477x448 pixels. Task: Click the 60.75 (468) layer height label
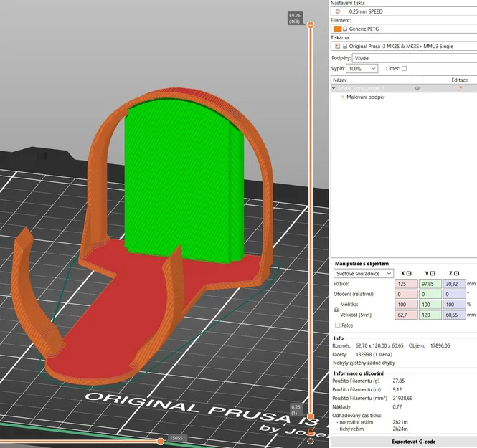(x=295, y=18)
